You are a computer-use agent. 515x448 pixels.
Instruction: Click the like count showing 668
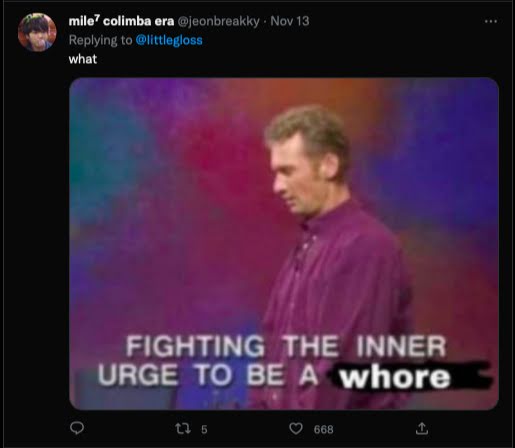pyautogui.click(x=323, y=429)
